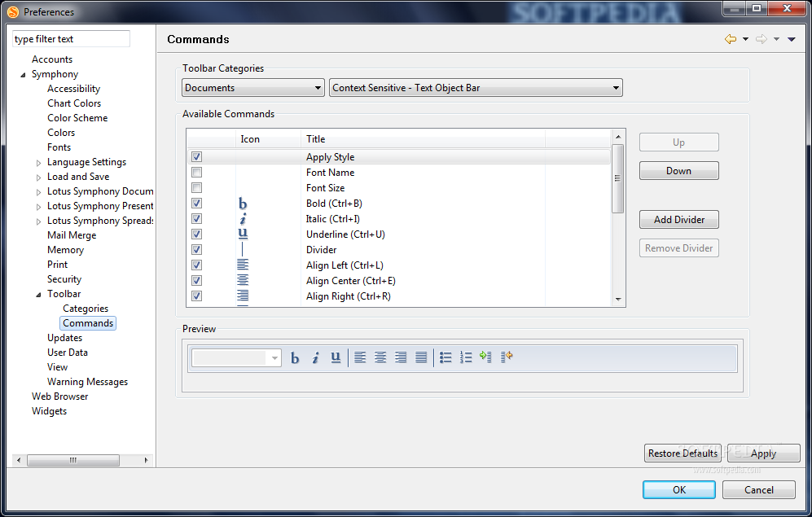Open the Documents category dropdown

point(253,88)
